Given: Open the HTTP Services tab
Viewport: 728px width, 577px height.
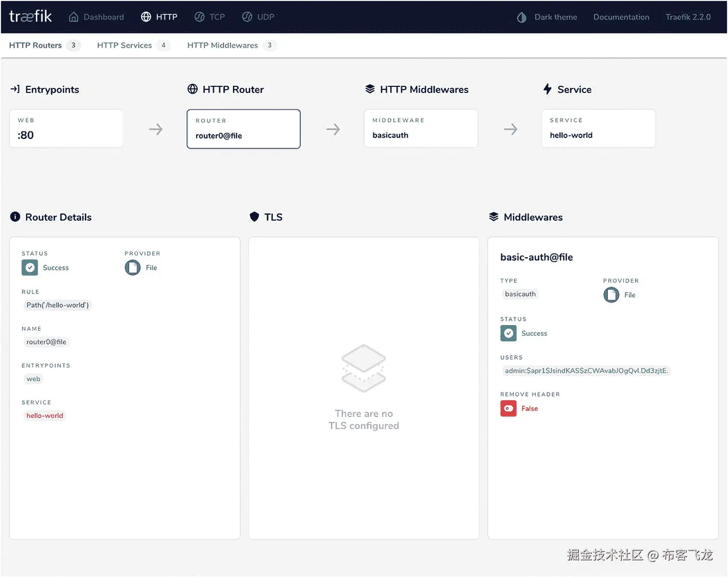Looking at the screenshot, I should [x=134, y=45].
